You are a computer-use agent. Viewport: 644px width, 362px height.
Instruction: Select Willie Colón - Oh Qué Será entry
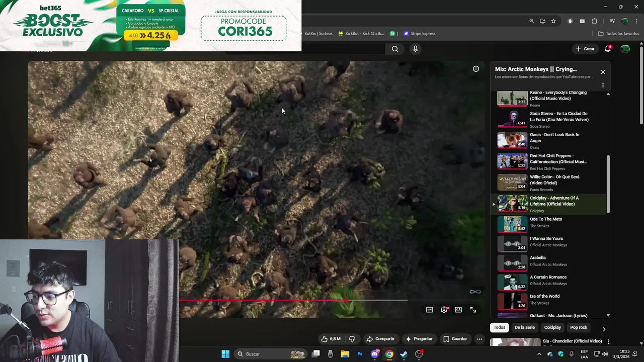point(548,183)
